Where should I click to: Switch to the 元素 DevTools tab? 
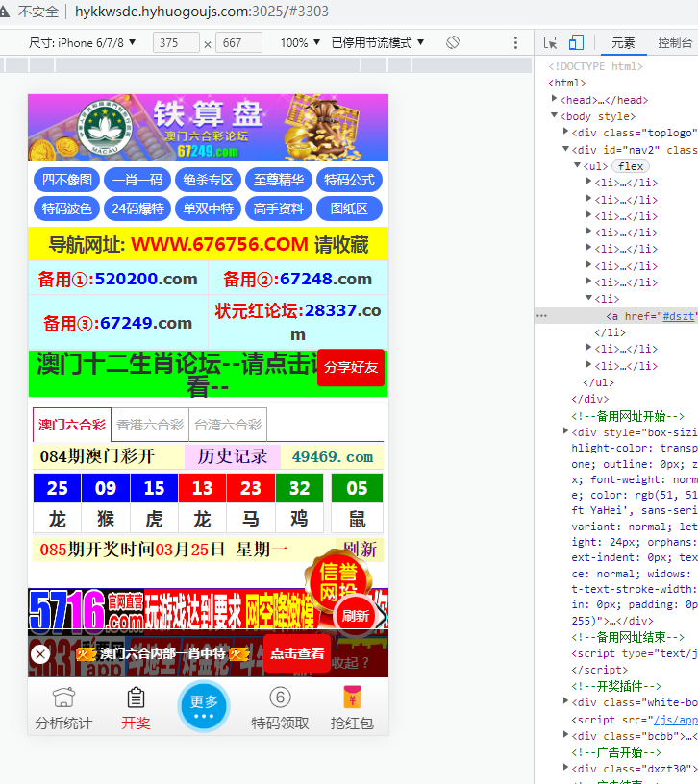point(623,43)
